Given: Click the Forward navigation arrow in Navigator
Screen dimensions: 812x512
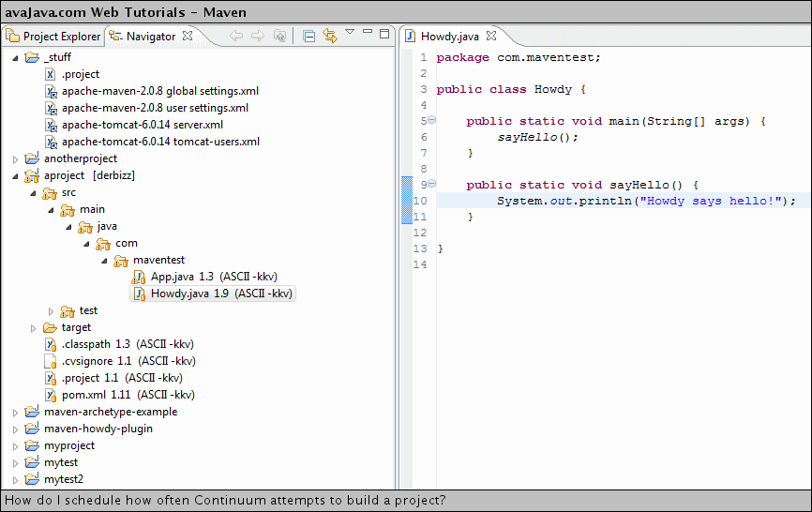Looking at the screenshot, I should [257, 36].
